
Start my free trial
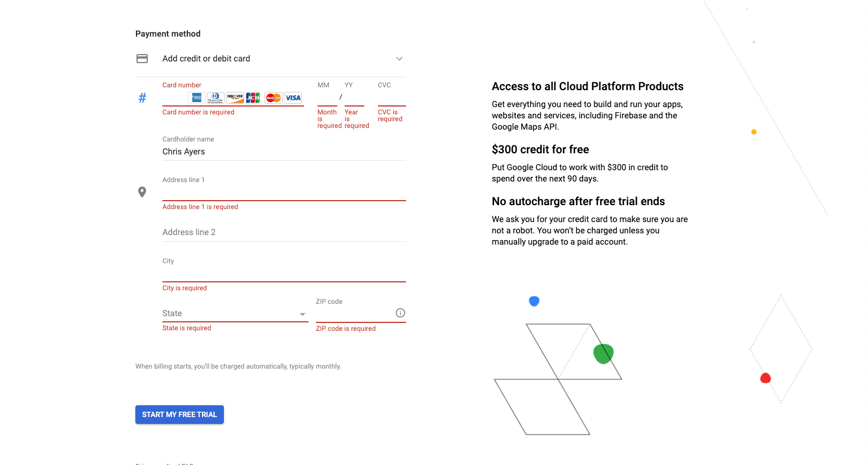coord(179,414)
